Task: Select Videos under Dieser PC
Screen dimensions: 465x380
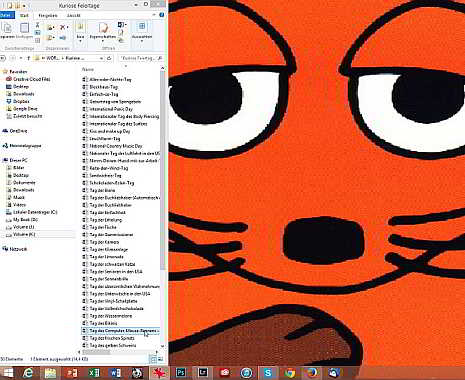Action: [19, 205]
